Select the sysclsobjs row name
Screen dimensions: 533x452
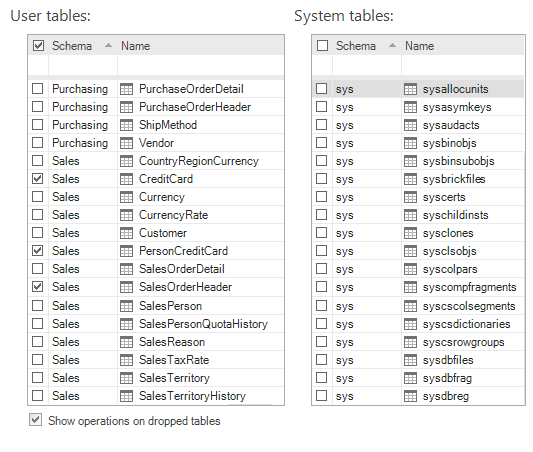(449, 251)
